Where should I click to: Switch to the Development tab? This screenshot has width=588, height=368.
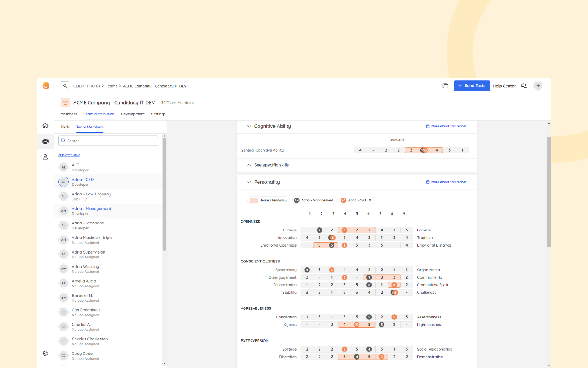point(133,114)
